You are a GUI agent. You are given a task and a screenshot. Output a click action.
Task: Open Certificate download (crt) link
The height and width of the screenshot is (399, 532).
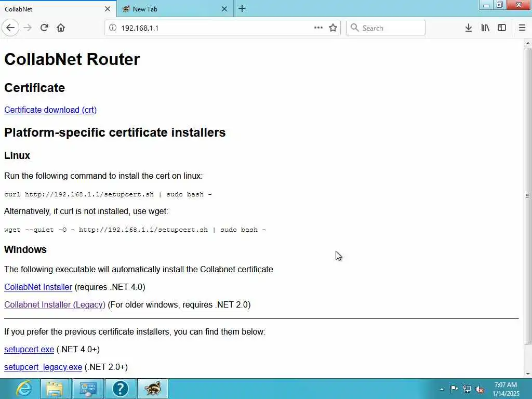click(x=50, y=110)
